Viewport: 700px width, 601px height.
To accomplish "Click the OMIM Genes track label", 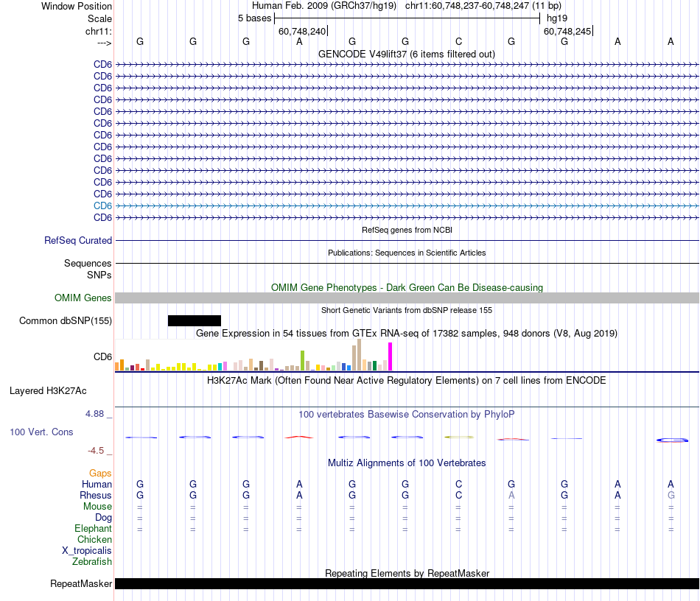I will (83, 298).
